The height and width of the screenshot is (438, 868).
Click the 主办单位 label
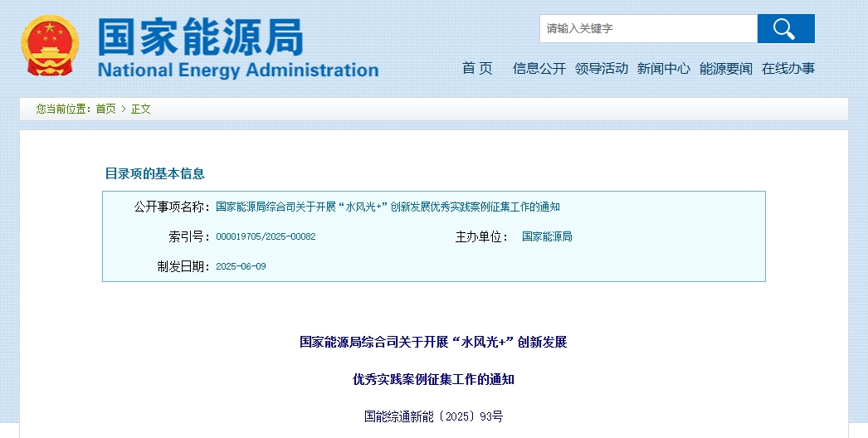point(481,237)
